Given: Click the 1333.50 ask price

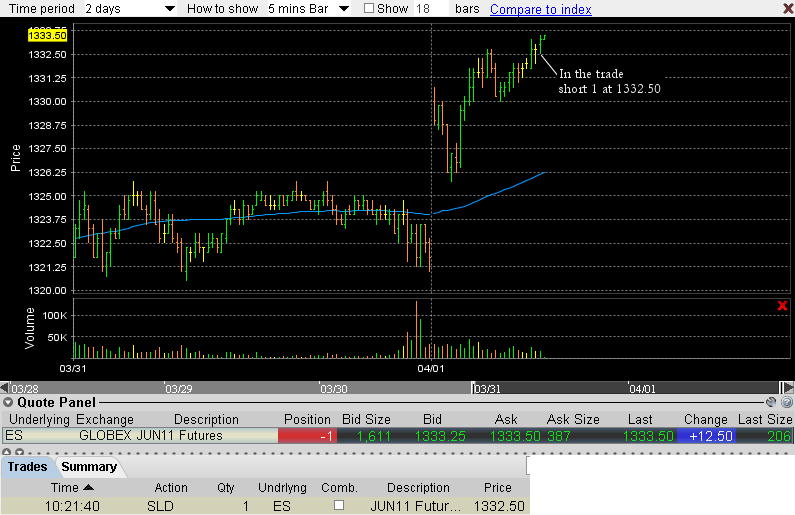Looking at the screenshot, I should tap(514, 436).
